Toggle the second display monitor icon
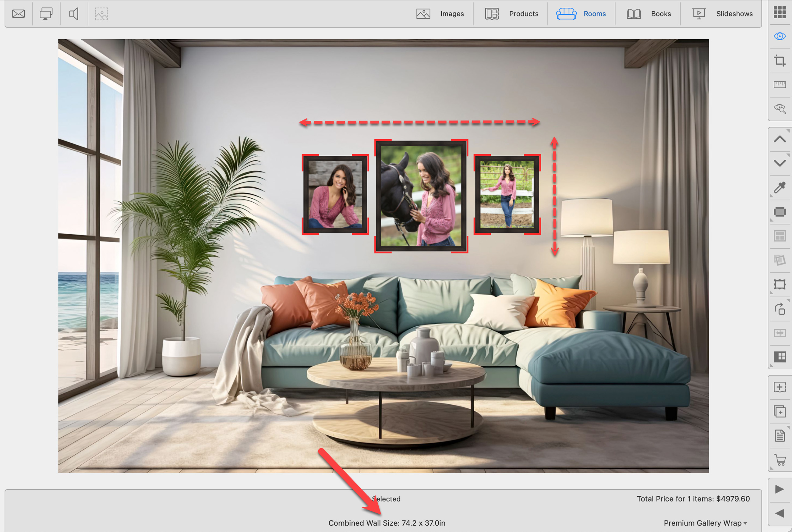The width and height of the screenshot is (792, 532). (46, 14)
